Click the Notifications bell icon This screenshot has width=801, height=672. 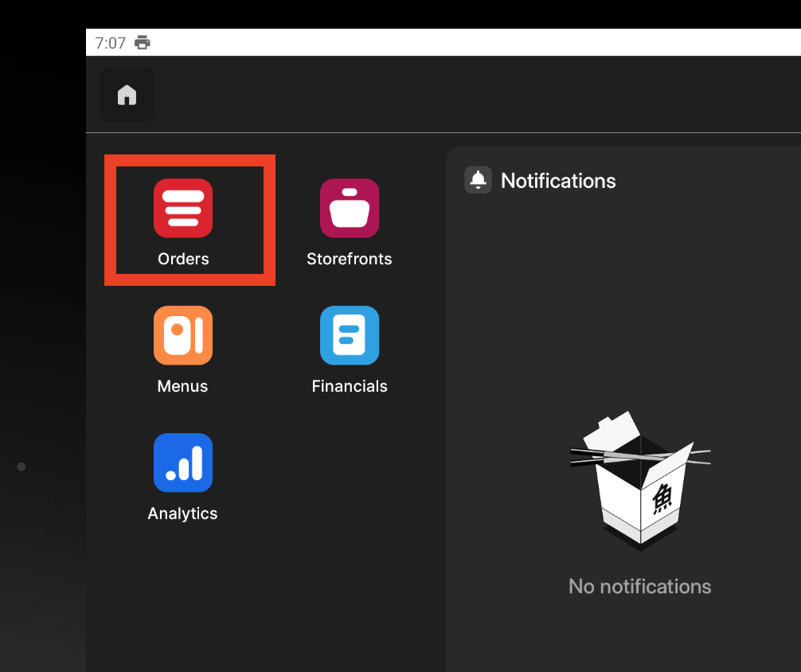pyautogui.click(x=479, y=181)
